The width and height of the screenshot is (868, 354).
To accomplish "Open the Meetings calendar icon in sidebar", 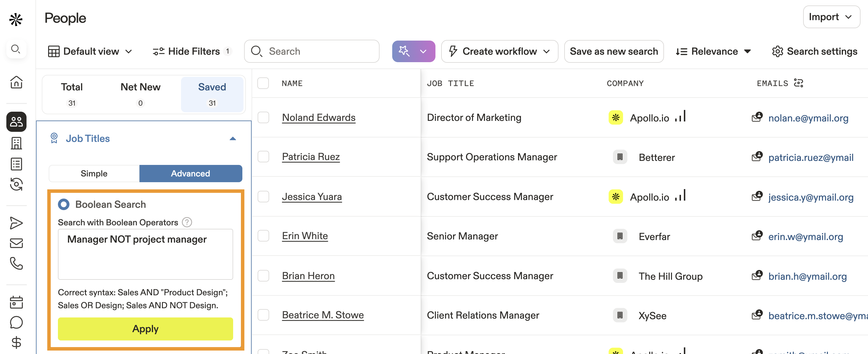I will pos(16,302).
